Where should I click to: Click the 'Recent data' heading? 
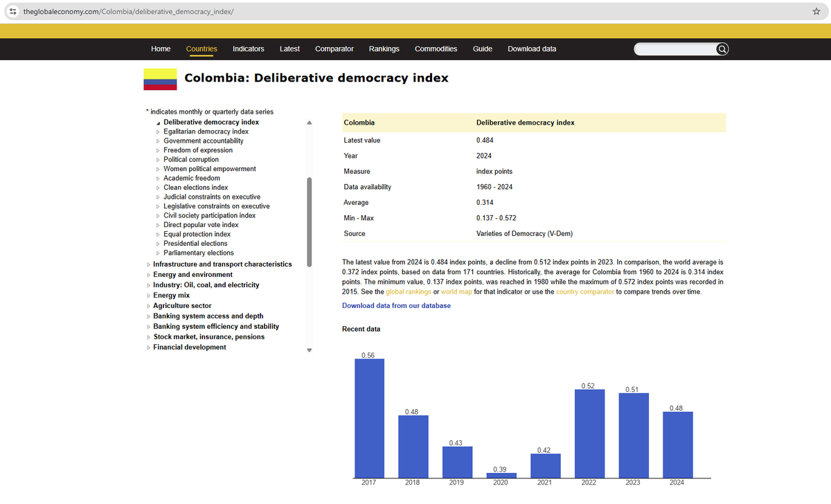point(361,329)
